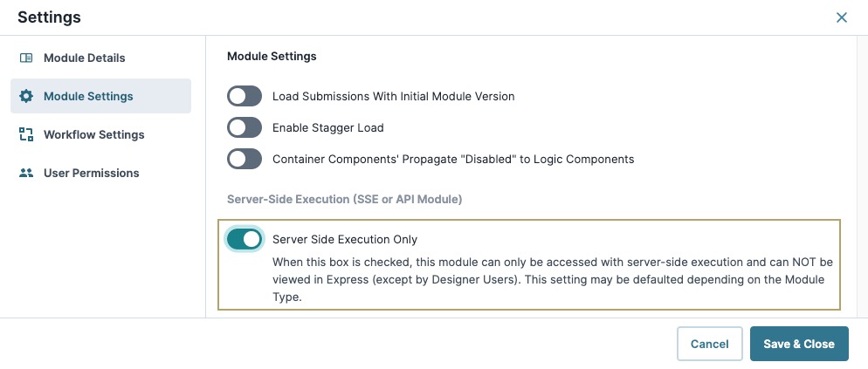Click the Container Components' Propagate label text
868x369 pixels.
pyautogui.click(x=453, y=160)
